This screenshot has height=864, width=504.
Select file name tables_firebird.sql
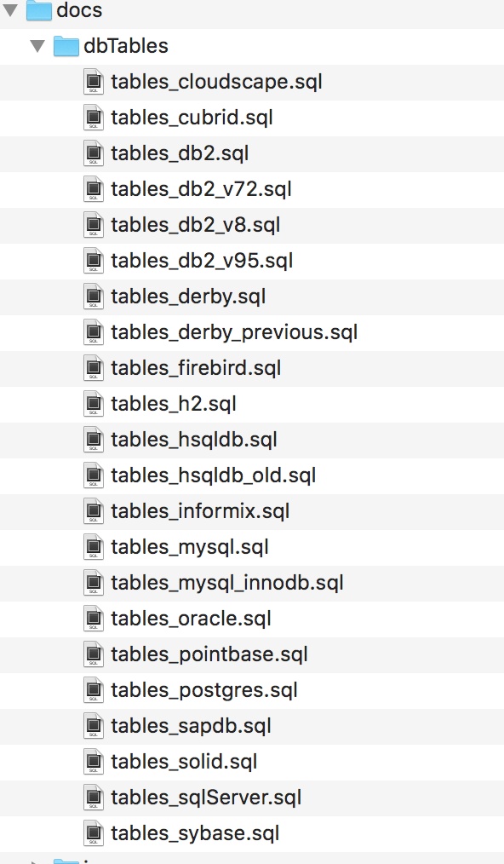[x=196, y=369]
